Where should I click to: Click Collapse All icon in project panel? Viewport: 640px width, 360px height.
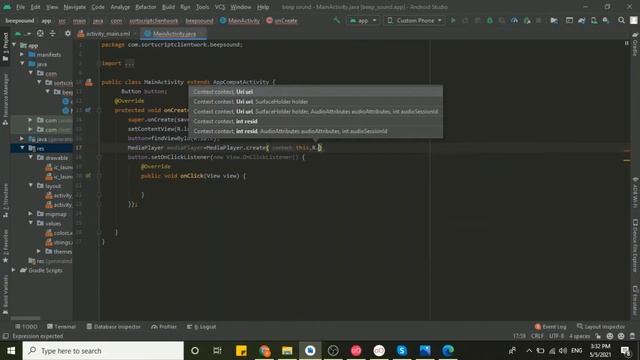click(x=53, y=33)
